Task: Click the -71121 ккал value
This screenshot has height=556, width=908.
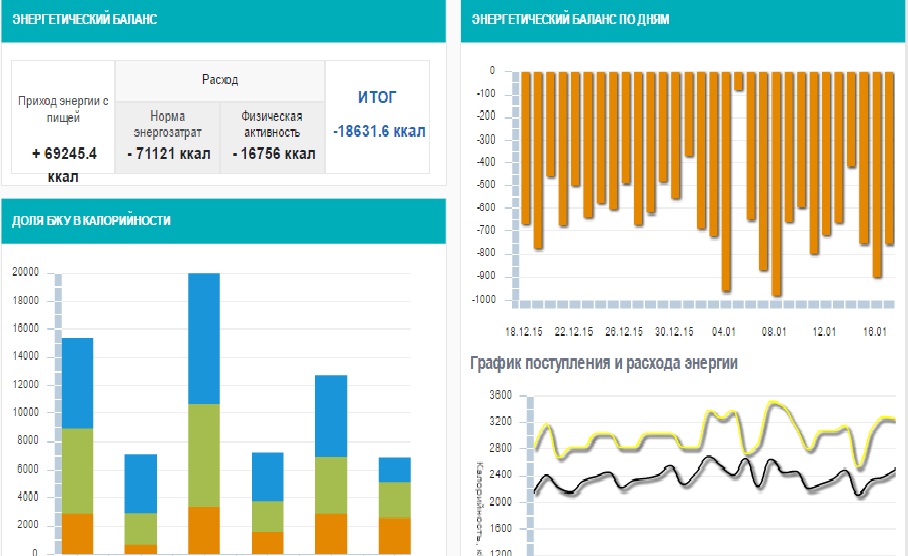Action: pos(167,154)
